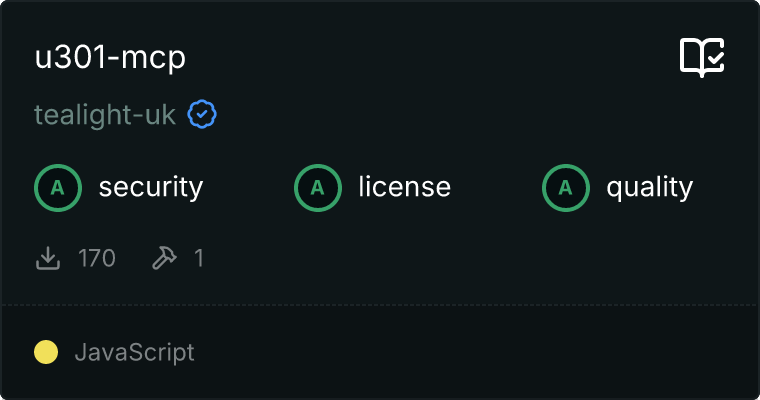Click the tool count number 1
This screenshot has height=400, width=760.
(x=199, y=259)
